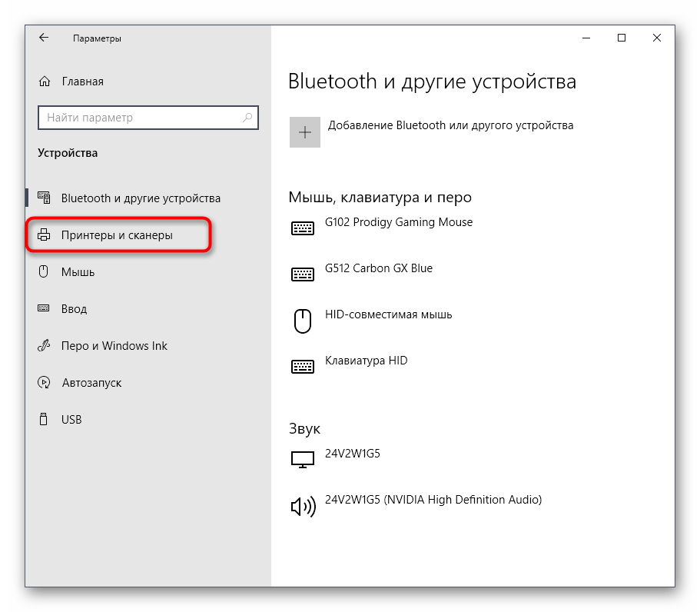
Task: Select the Клавиатура HID device
Action: 366,361
